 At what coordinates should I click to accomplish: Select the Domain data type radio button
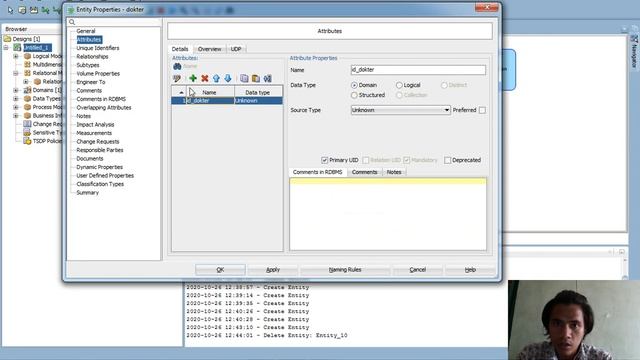(x=354, y=85)
